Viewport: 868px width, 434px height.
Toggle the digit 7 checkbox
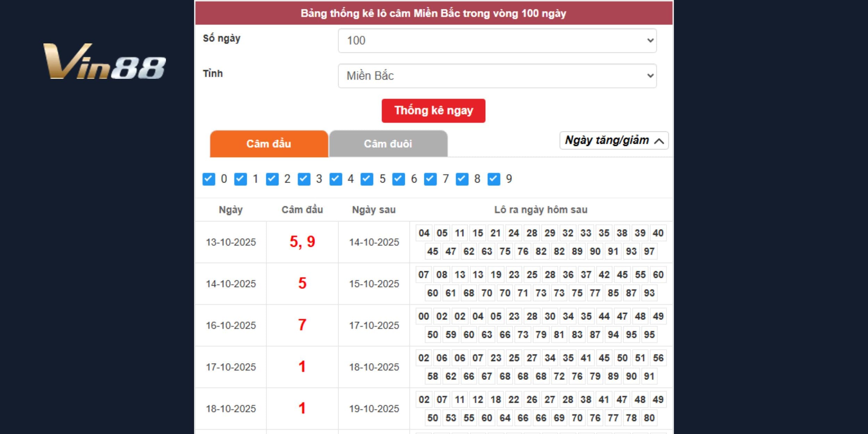430,179
